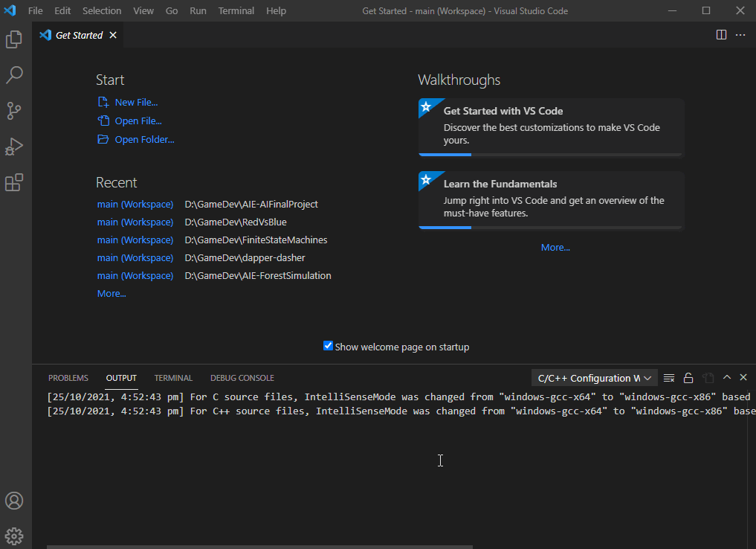Open the Explorer view in activity bar

[x=14, y=39]
